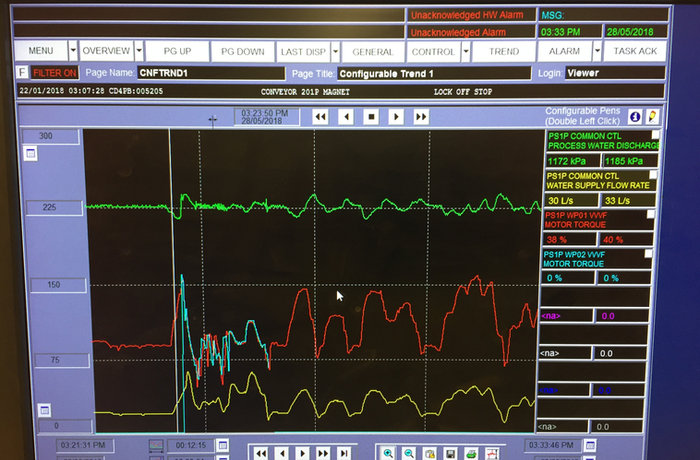
Task: Click the PG DOWN button
Action: 243,51
